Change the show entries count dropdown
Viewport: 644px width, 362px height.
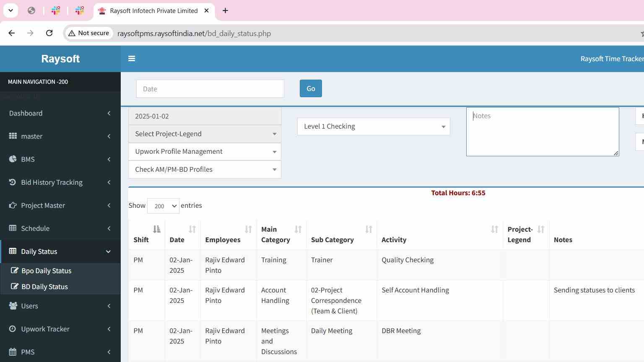(x=163, y=206)
